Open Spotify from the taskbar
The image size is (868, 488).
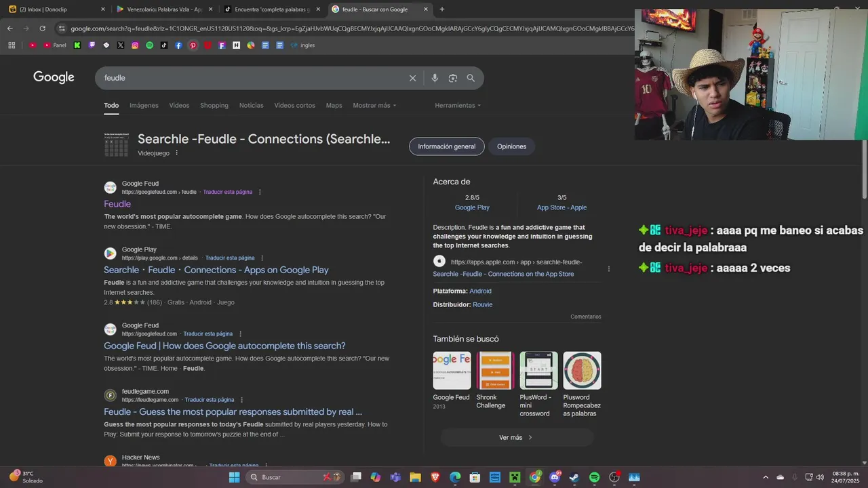594,477
